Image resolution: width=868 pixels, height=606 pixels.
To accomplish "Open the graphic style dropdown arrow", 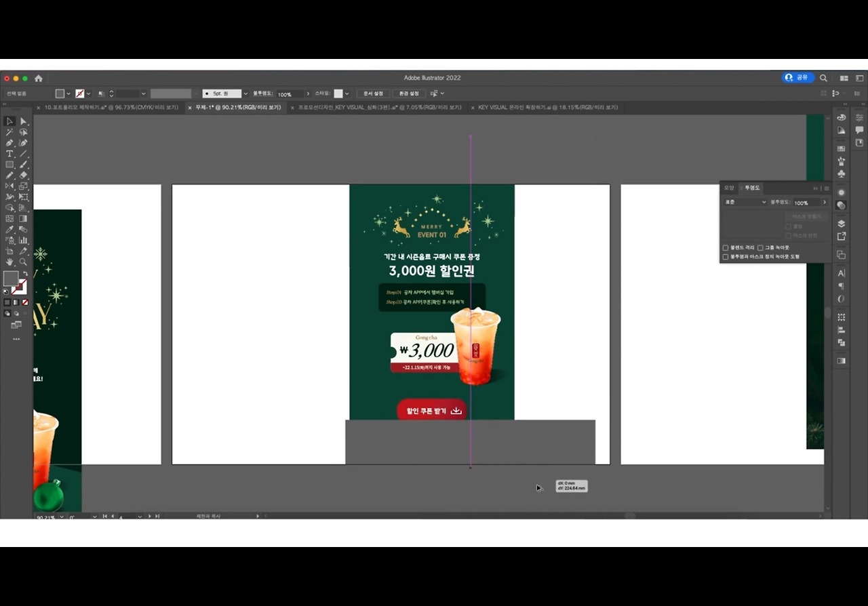I will [347, 94].
